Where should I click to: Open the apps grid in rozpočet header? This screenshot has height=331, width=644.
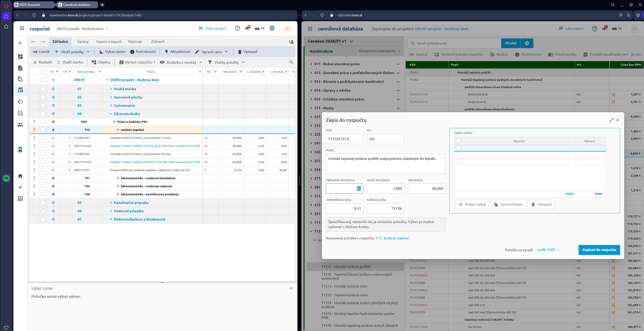click(22, 28)
